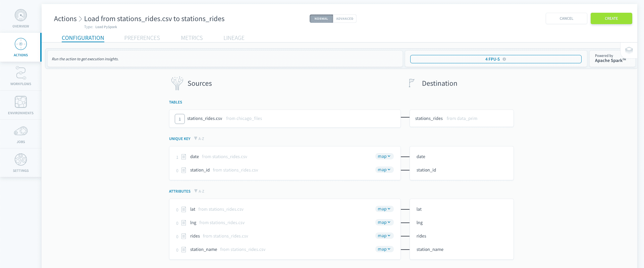Select the stations_rides destination table

click(462, 118)
